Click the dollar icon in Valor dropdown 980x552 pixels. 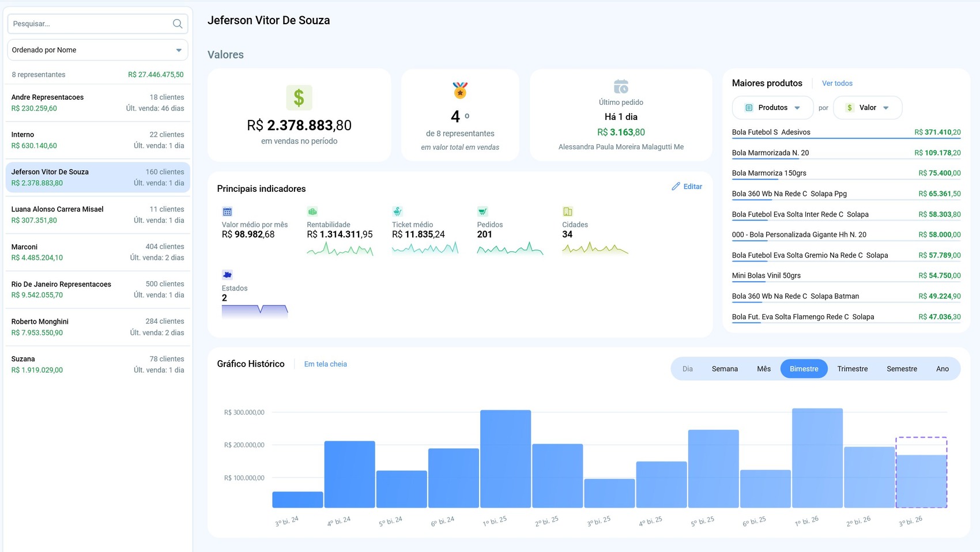(x=850, y=108)
